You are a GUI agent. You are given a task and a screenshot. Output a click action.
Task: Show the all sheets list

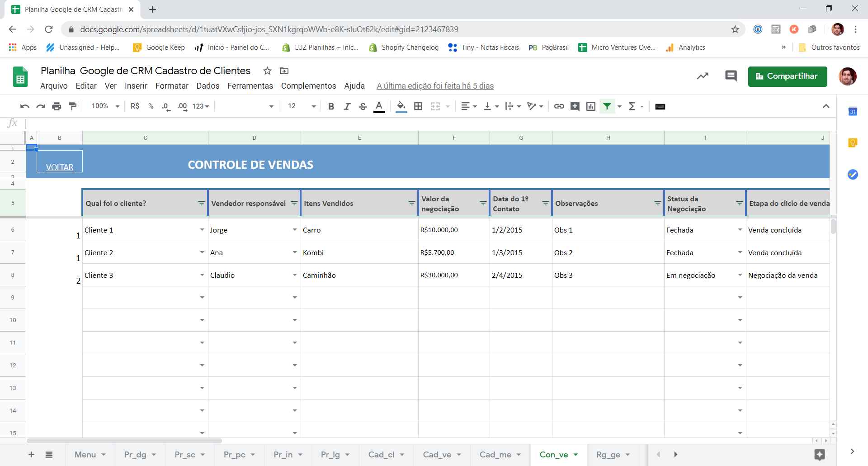(49, 455)
